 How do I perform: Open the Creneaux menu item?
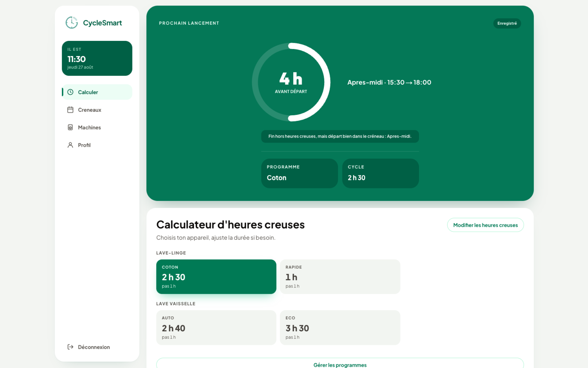pyautogui.click(x=97, y=110)
